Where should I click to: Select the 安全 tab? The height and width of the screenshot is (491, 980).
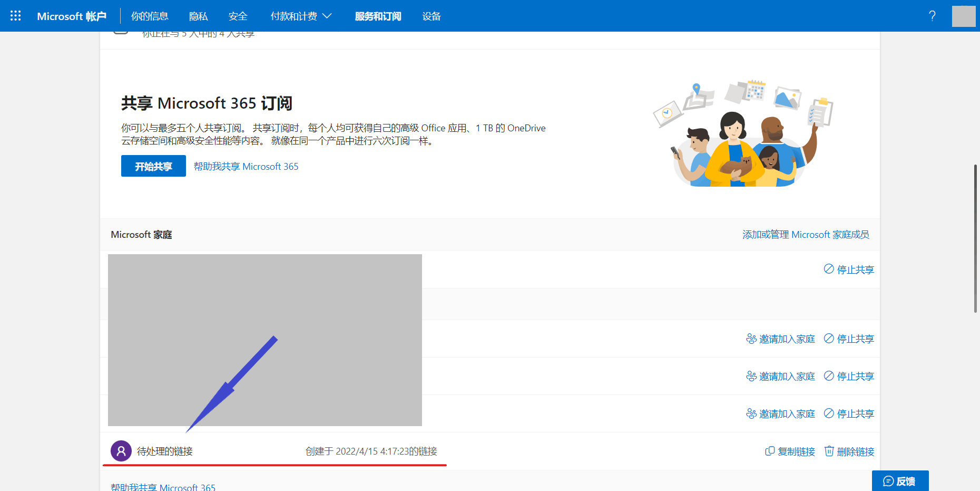[238, 16]
